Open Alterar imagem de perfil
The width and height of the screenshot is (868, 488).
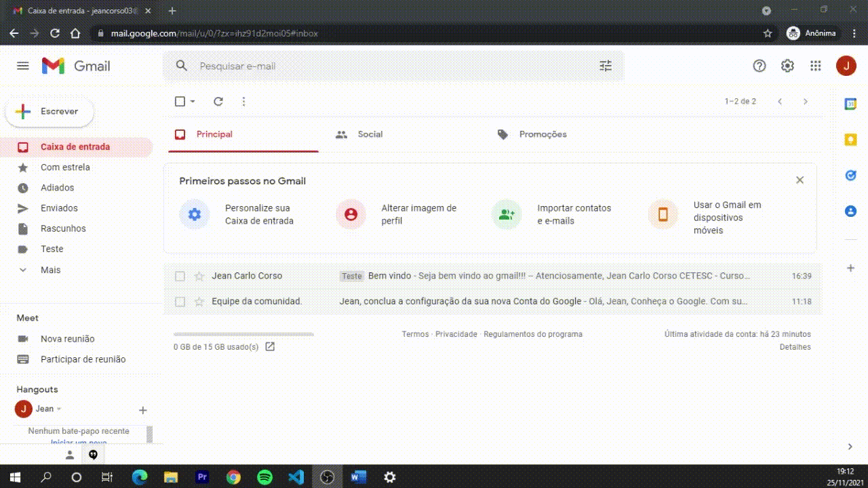[x=397, y=214]
